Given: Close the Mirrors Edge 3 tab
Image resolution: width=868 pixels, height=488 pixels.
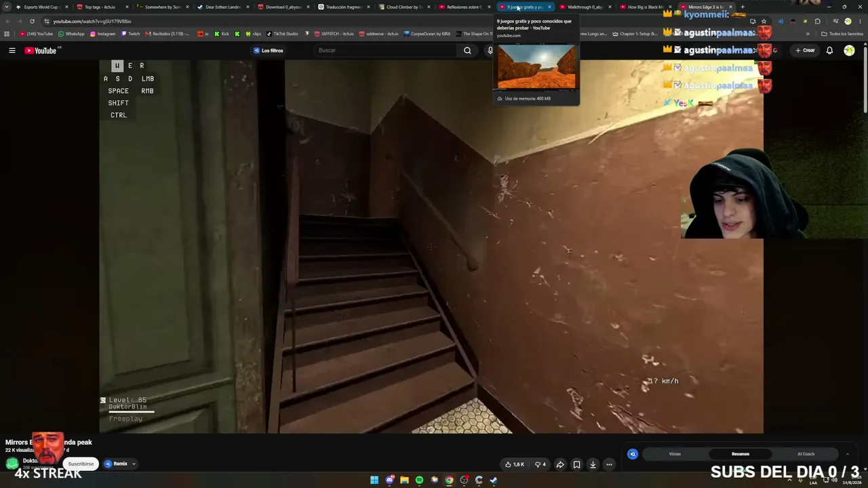Looking at the screenshot, I should tap(730, 7).
